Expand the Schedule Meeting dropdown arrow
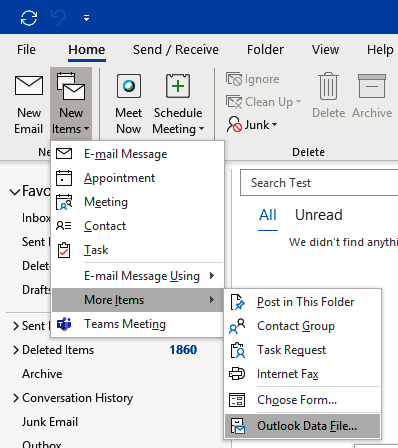This screenshot has width=398, height=448. click(201, 129)
